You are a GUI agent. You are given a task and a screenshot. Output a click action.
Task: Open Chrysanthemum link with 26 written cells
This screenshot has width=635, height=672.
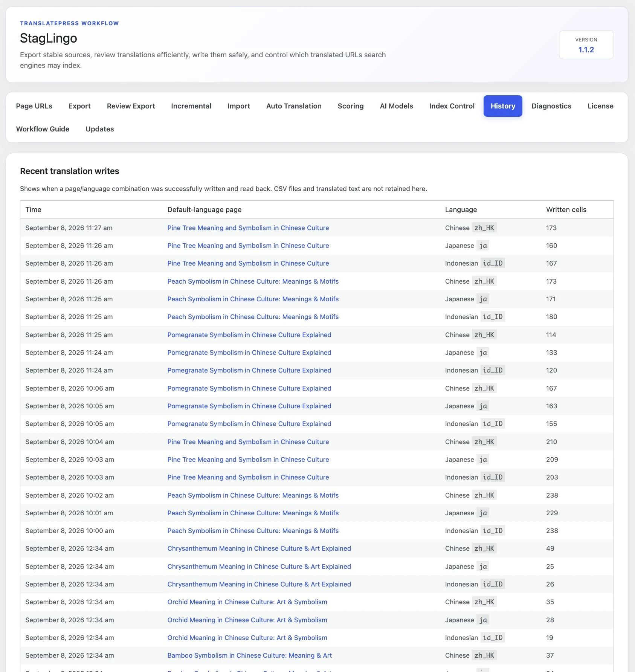tap(259, 584)
